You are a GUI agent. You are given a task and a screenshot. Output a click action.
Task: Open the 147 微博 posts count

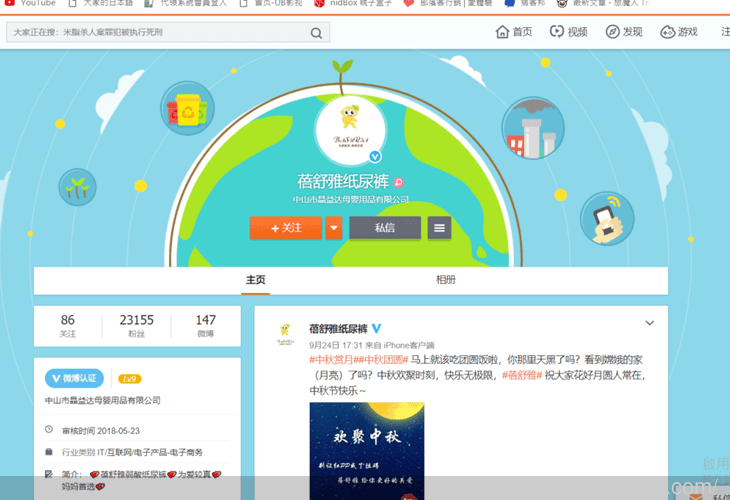[205, 326]
